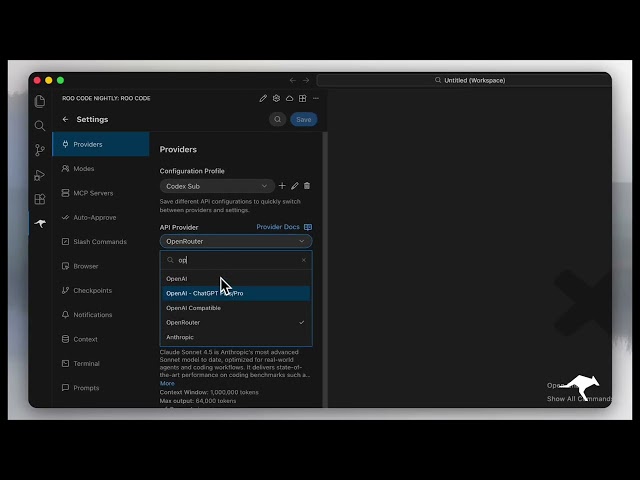Click the settings panel vertical scrollbar
Viewport: 640px width, 480px height.
[325, 269]
